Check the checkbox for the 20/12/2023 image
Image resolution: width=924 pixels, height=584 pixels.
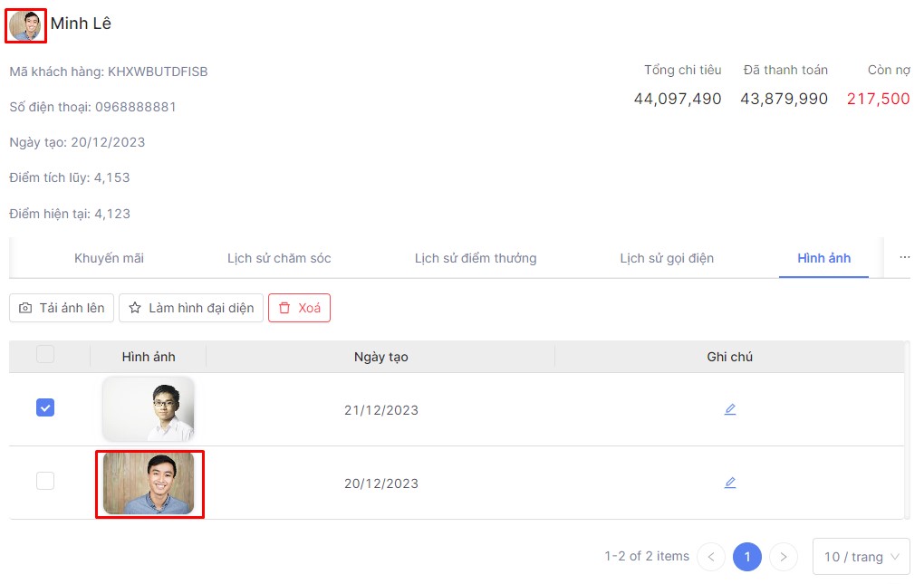(45, 482)
